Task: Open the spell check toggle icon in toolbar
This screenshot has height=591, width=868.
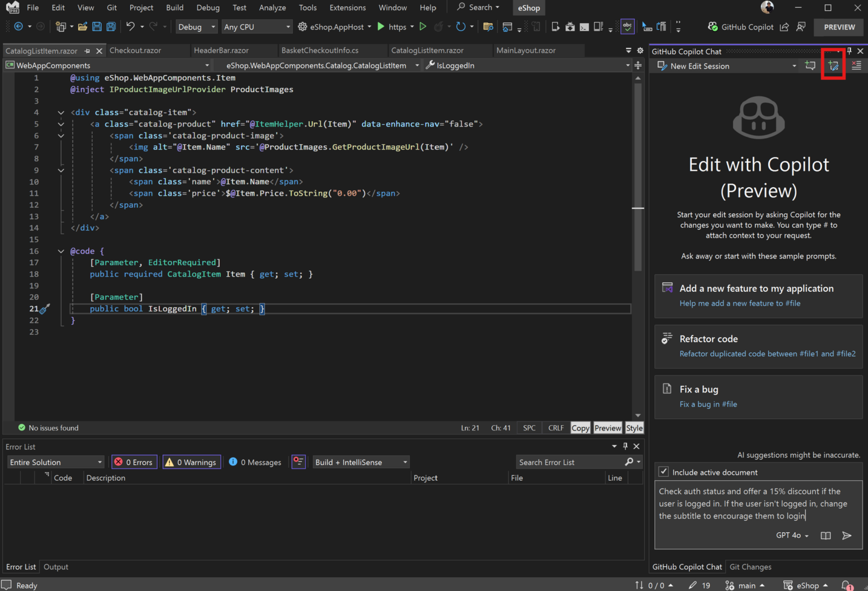Action: click(x=627, y=27)
